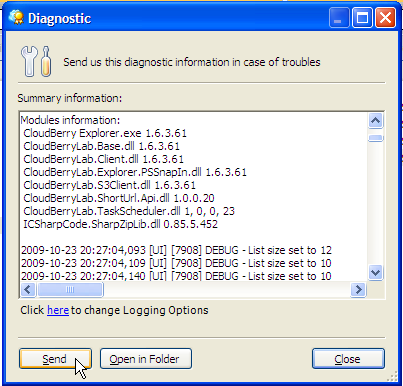Click the horizontal scrollbar thumb
Viewport: 403px width, 386px height.
click(x=70, y=289)
